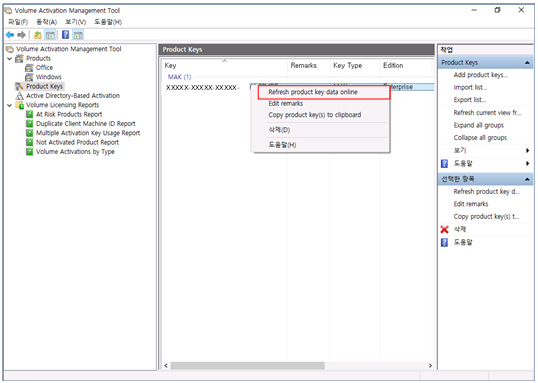Click Add product keys action
Image resolution: width=538 pixels, height=383 pixels.
point(480,75)
